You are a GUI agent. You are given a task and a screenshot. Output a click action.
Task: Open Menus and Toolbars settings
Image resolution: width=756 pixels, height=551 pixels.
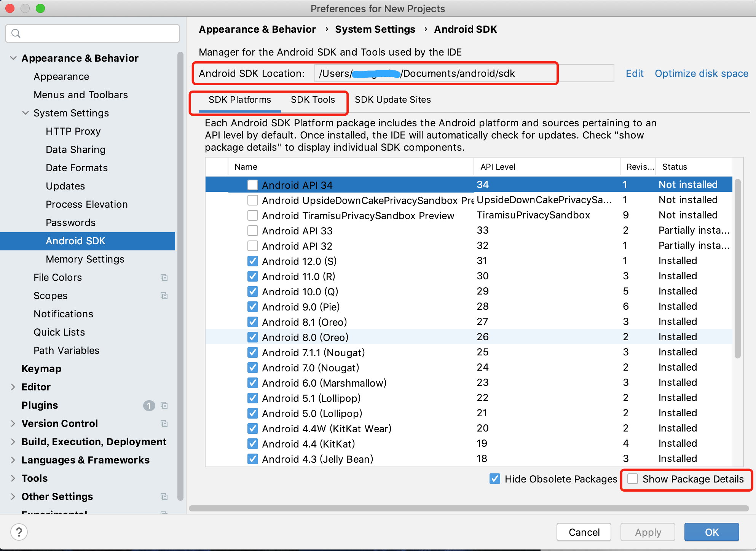coord(81,95)
